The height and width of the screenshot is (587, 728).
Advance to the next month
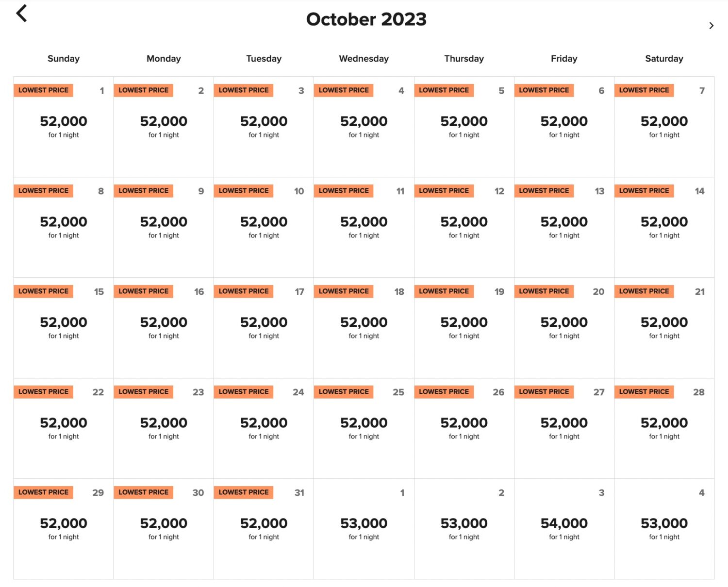[711, 26]
